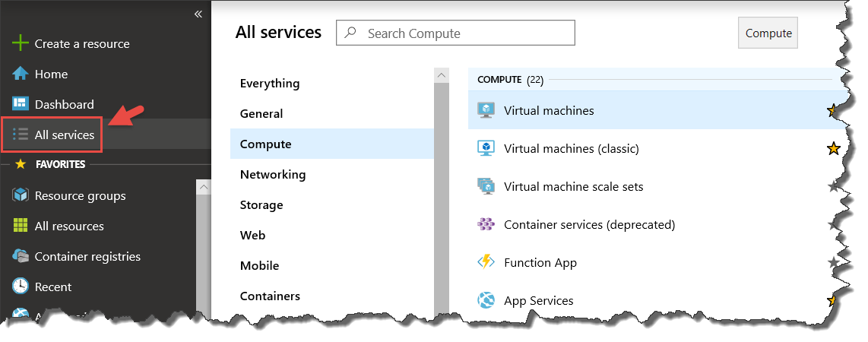Select the Web category
The width and height of the screenshot is (868, 342).
pyautogui.click(x=252, y=235)
